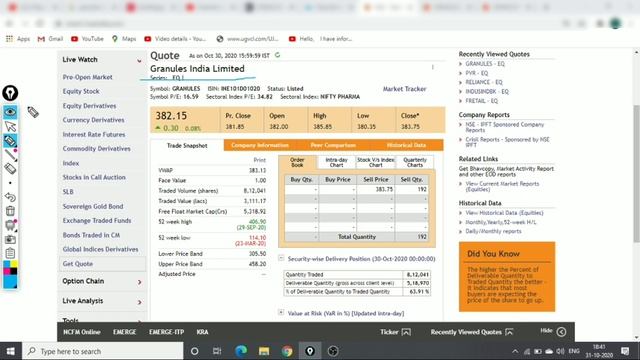Viewport: 640px width, 360px height.
Task: Show hidden system tray icons
Action: 515,351
